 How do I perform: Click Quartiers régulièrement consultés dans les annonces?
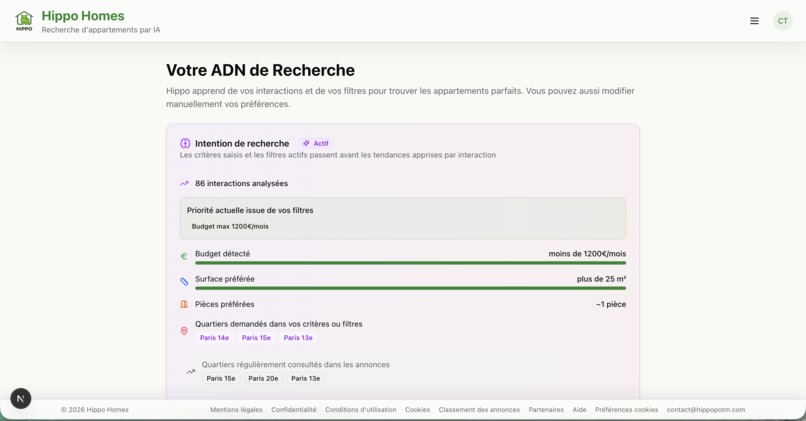pos(296,364)
